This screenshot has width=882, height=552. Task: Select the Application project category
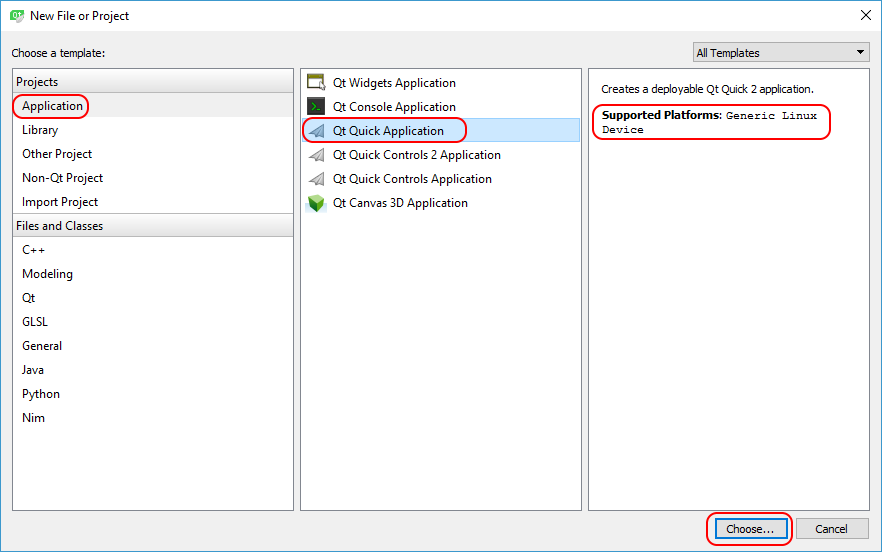point(52,106)
